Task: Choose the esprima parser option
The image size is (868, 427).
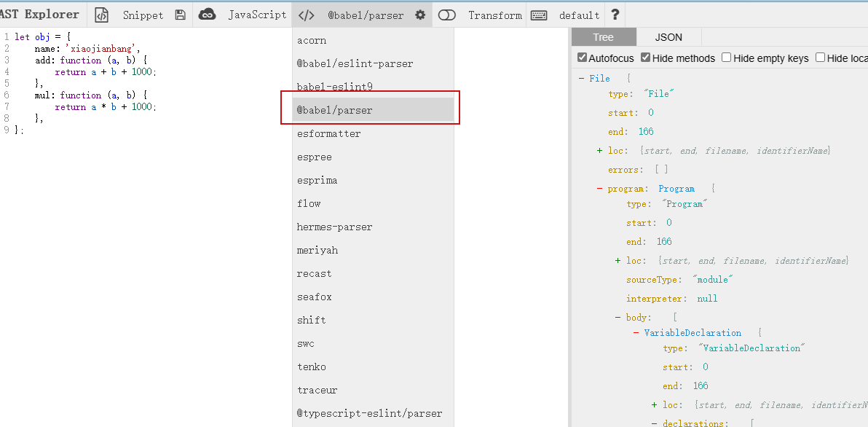Action: (317, 181)
